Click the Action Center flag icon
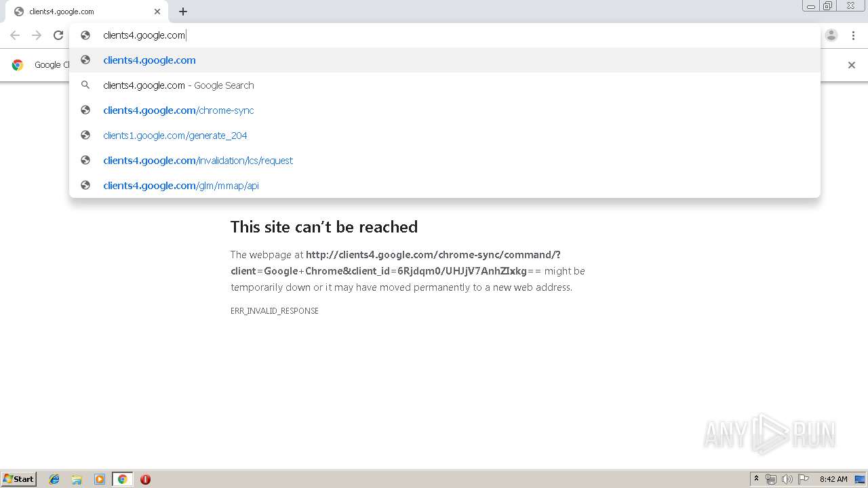The image size is (868, 488). pos(804,479)
